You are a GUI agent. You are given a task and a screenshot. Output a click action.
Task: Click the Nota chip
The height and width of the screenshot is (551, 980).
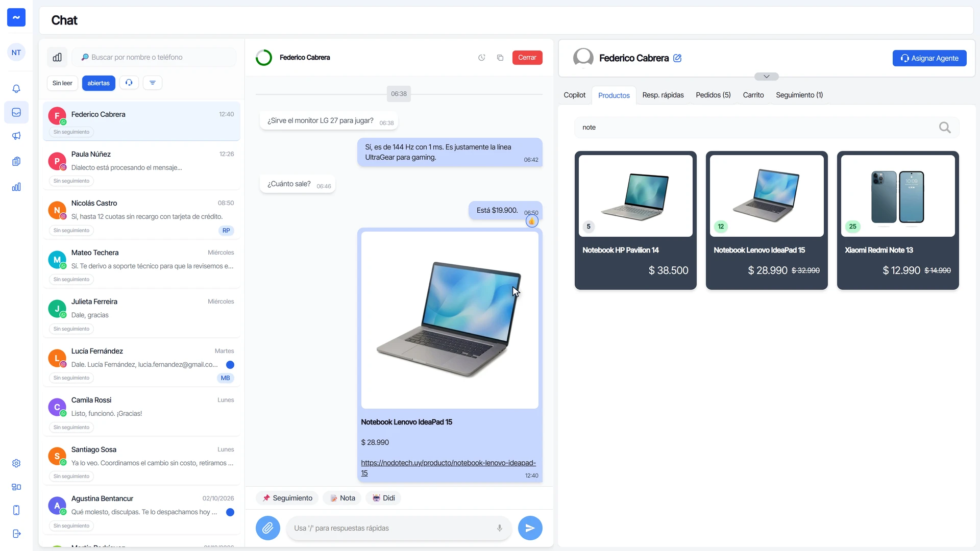[x=342, y=498]
